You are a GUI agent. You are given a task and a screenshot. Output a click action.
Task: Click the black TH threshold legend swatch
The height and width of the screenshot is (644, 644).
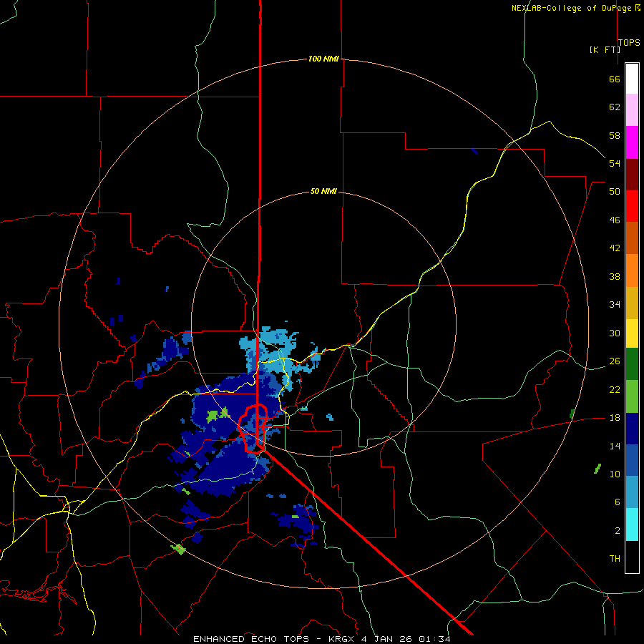tap(632, 557)
